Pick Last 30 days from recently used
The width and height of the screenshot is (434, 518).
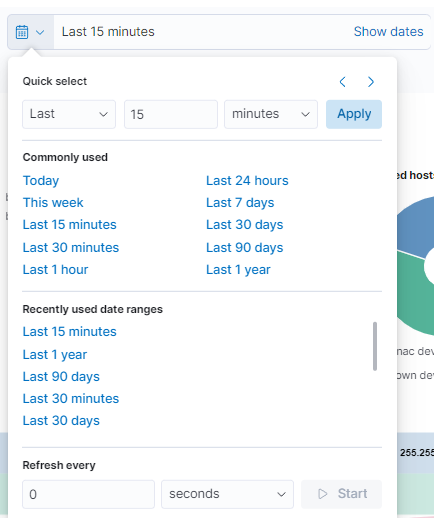(61, 421)
